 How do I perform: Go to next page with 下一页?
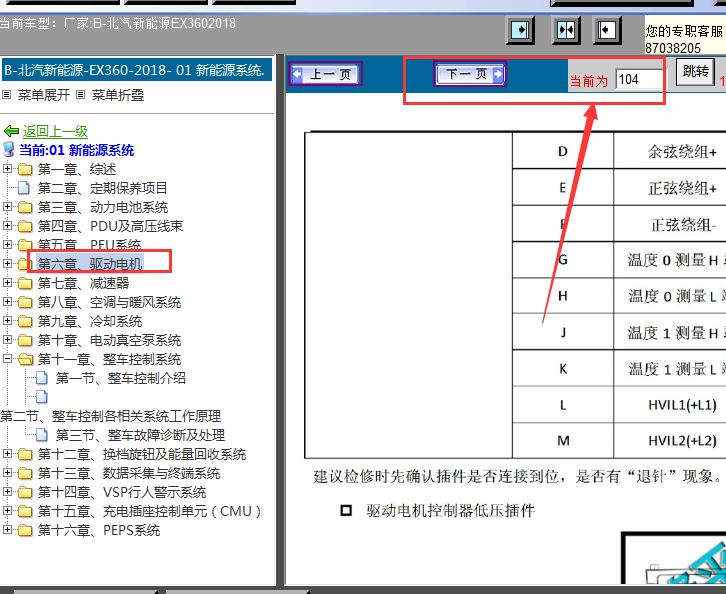click(x=470, y=74)
